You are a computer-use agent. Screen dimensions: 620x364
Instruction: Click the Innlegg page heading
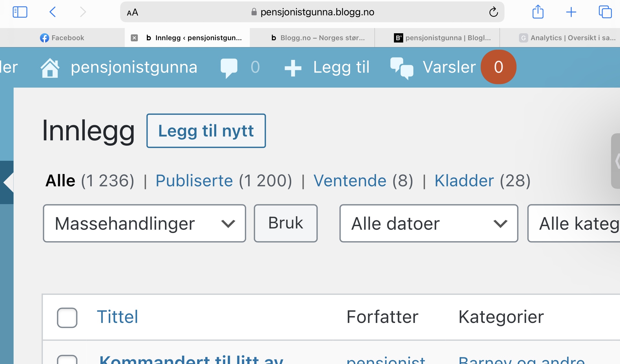point(89,131)
